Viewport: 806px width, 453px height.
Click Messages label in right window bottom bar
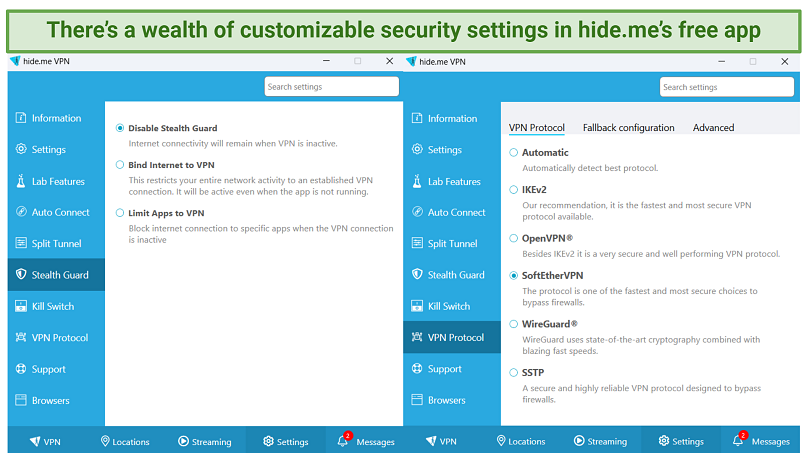tap(771, 442)
